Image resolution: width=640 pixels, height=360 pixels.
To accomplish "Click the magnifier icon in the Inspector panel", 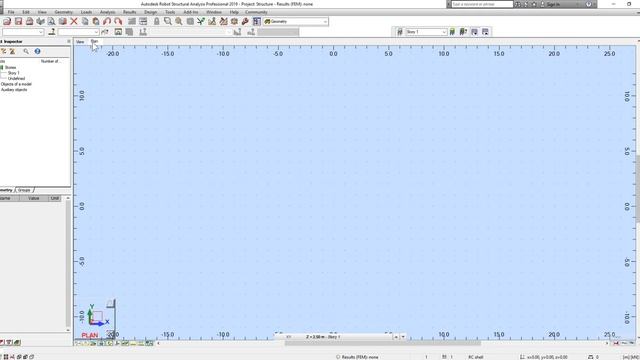I will pos(26,51).
